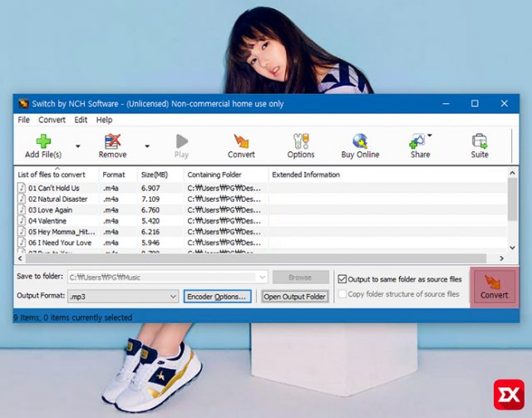Image resolution: width=532 pixels, height=418 pixels.
Task: Click the horizontal scroll right arrow
Action: point(501,258)
